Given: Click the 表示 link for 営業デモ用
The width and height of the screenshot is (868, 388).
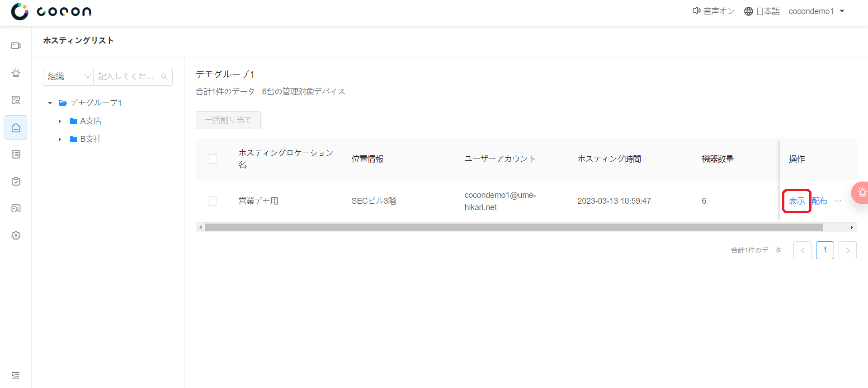Looking at the screenshot, I should point(797,201).
